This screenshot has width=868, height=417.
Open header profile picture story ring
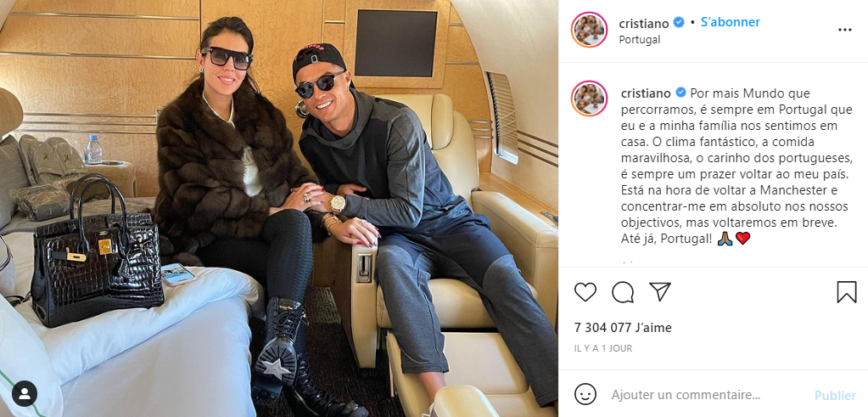click(590, 30)
